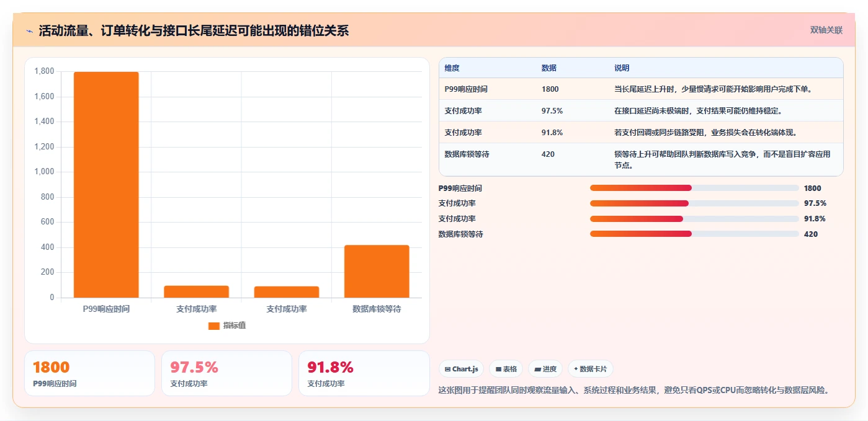Select the 表格 tag
868x421 pixels.
pyautogui.click(x=506, y=369)
